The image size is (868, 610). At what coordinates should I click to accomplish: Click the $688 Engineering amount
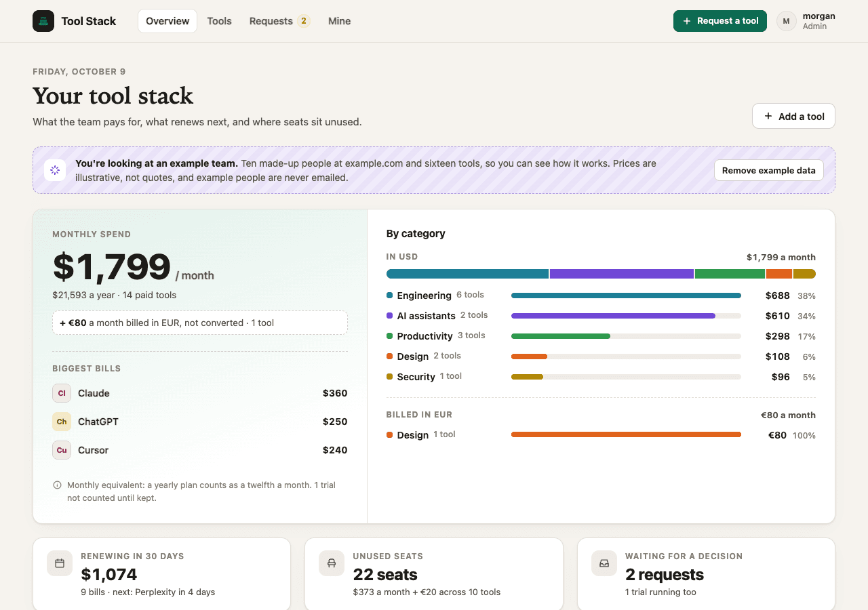[778, 296]
